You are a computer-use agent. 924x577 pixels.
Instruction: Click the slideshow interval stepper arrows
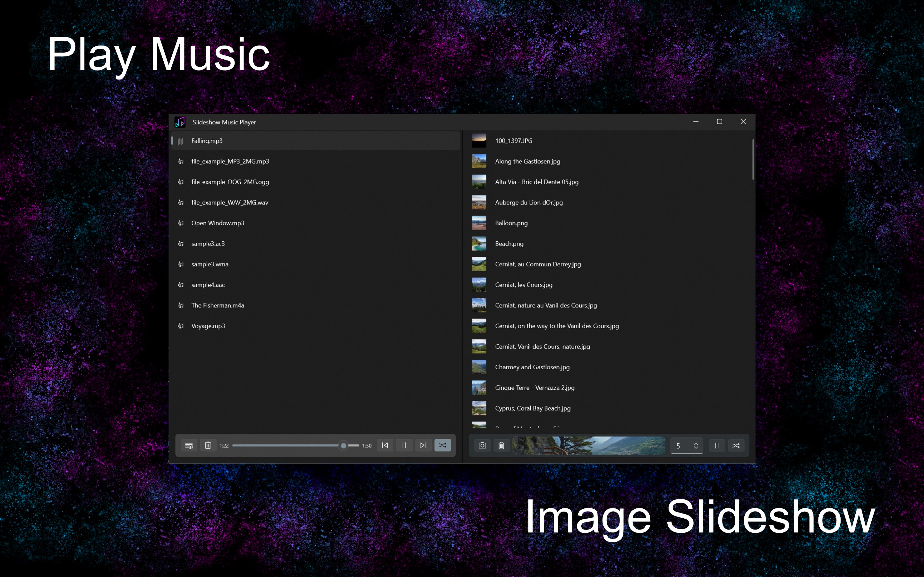pyautogui.click(x=696, y=446)
